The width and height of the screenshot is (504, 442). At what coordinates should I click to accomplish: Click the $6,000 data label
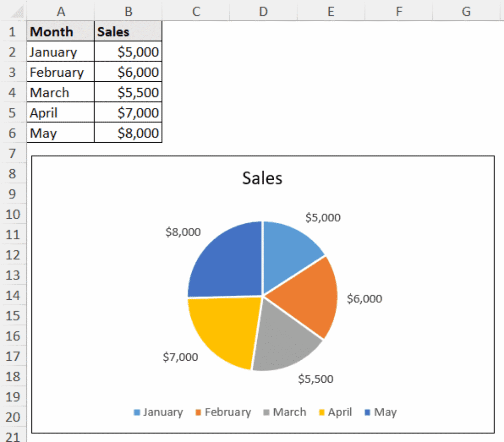364,298
